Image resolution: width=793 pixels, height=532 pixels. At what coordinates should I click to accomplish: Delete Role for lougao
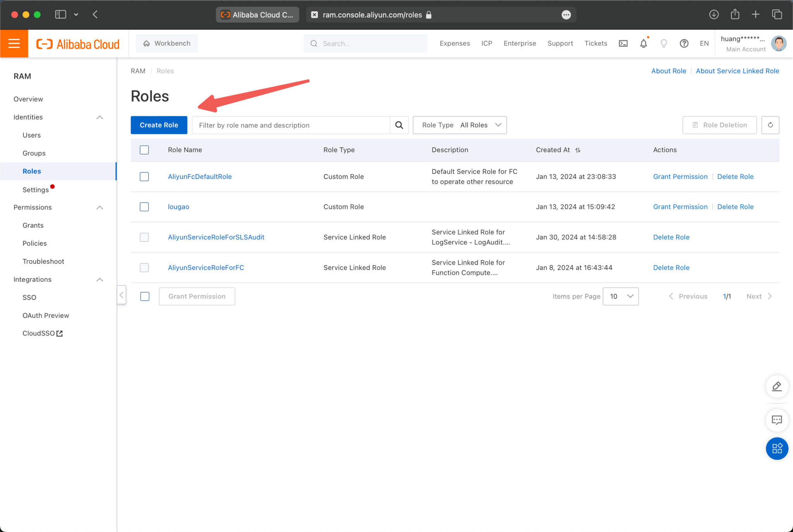[735, 207]
